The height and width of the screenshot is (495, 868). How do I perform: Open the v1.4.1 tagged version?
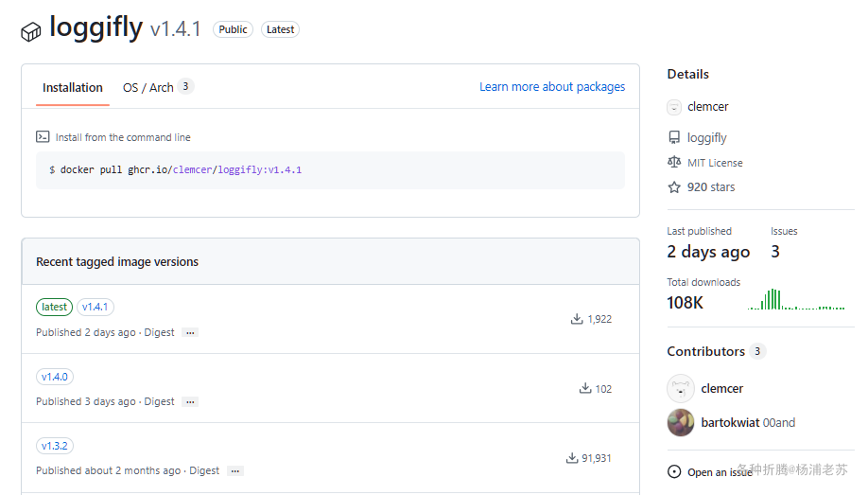click(x=95, y=307)
